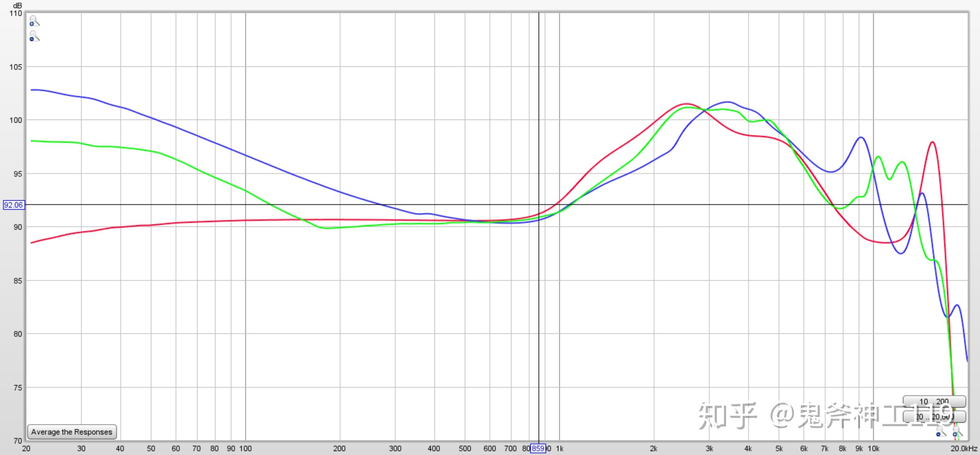
Task: Click the 110 dB axis label
Action: (x=16, y=13)
